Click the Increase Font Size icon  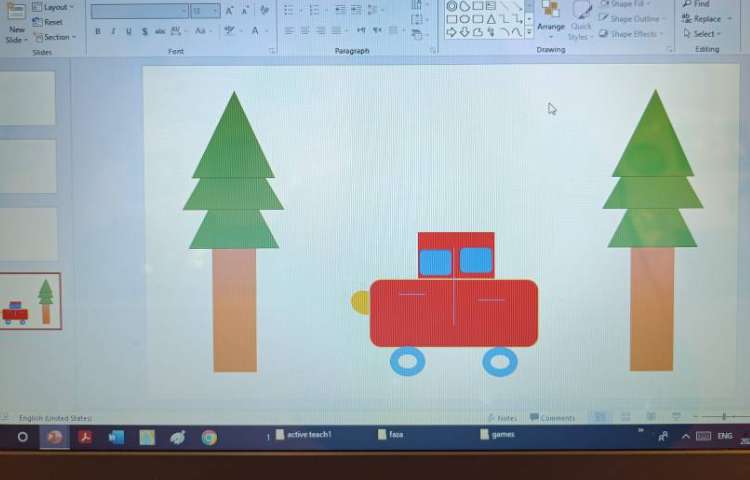click(x=229, y=10)
